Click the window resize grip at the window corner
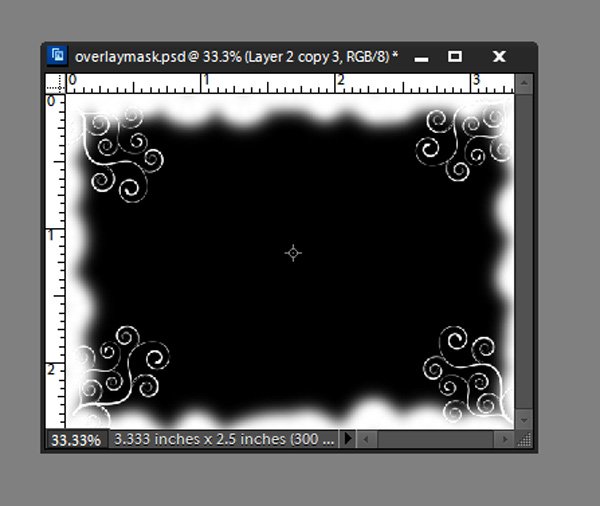This screenshot has height=506, width=600. (524, 439)
